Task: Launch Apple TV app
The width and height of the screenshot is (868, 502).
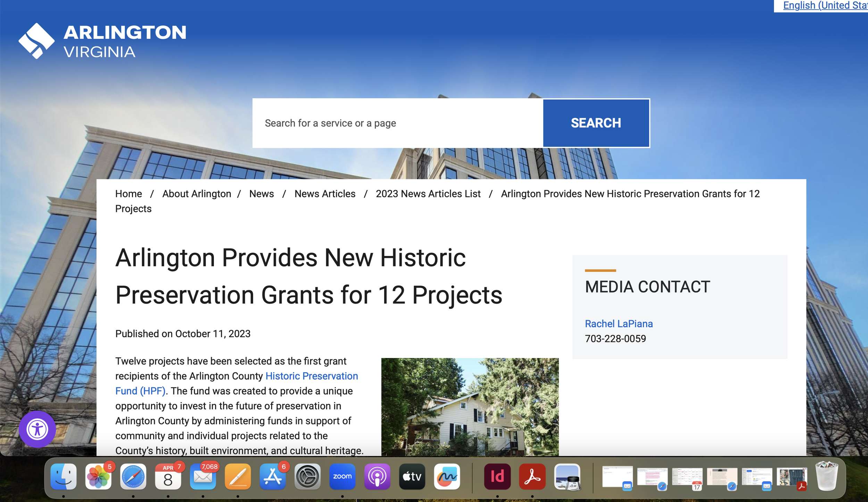Action: click(412, 476)
